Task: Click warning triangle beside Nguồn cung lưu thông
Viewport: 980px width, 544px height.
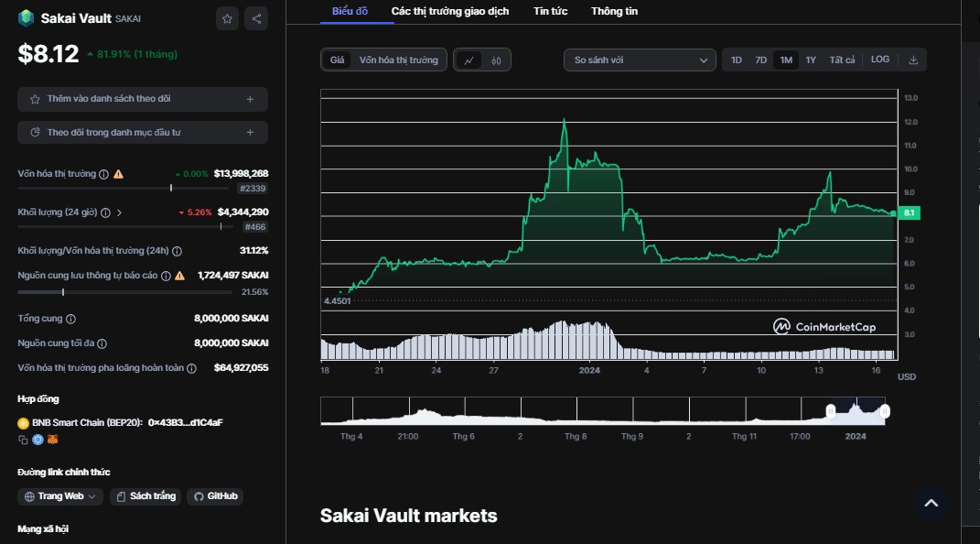Action: tap(180, 276)
